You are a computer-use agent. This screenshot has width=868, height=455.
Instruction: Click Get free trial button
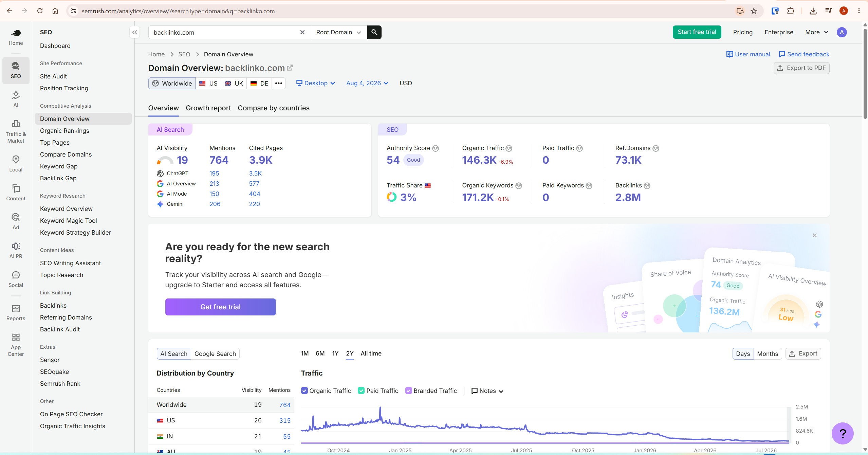(221, 307)
